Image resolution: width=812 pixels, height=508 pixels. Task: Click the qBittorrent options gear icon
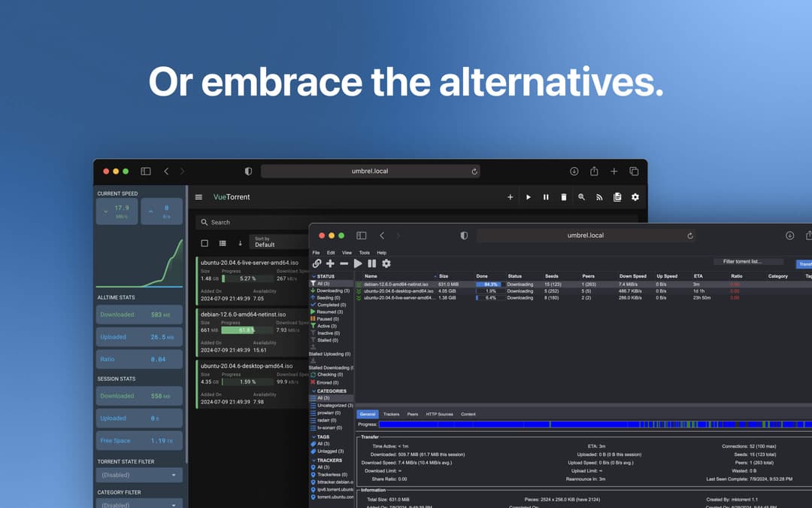point(386,263)
